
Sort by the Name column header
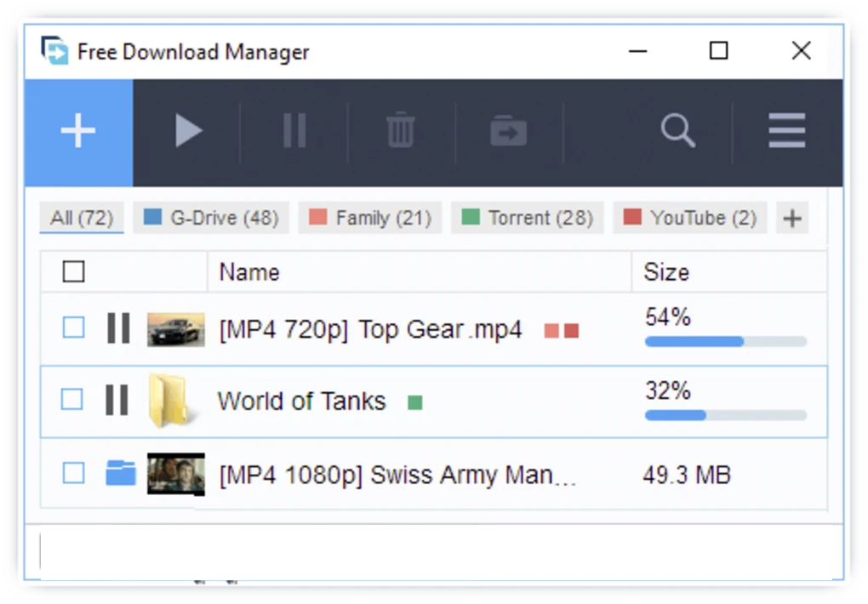coord(420,272)
